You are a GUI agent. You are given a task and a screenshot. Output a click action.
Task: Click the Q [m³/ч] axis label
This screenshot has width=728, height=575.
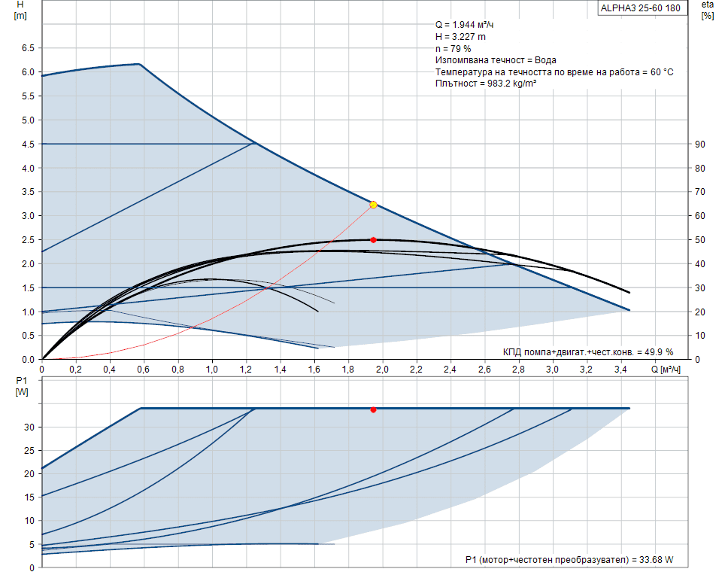pyautogui.click(x=666, y=370)
